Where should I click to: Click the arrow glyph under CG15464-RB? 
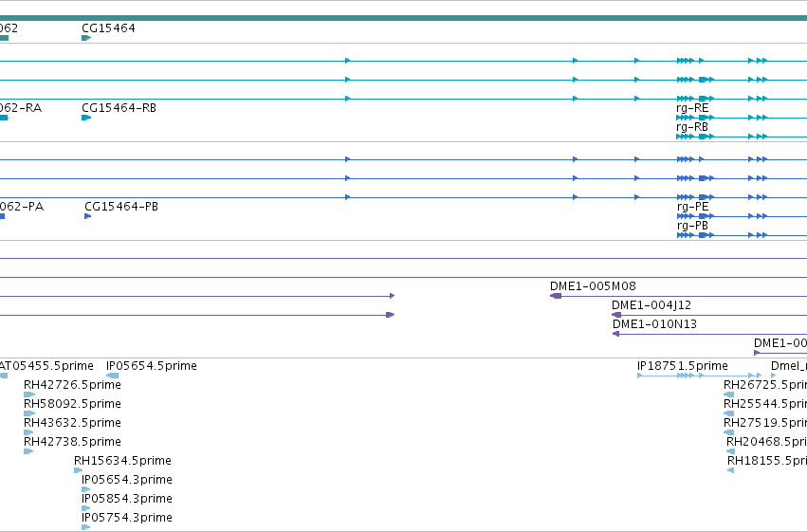(x=86, y=118)
